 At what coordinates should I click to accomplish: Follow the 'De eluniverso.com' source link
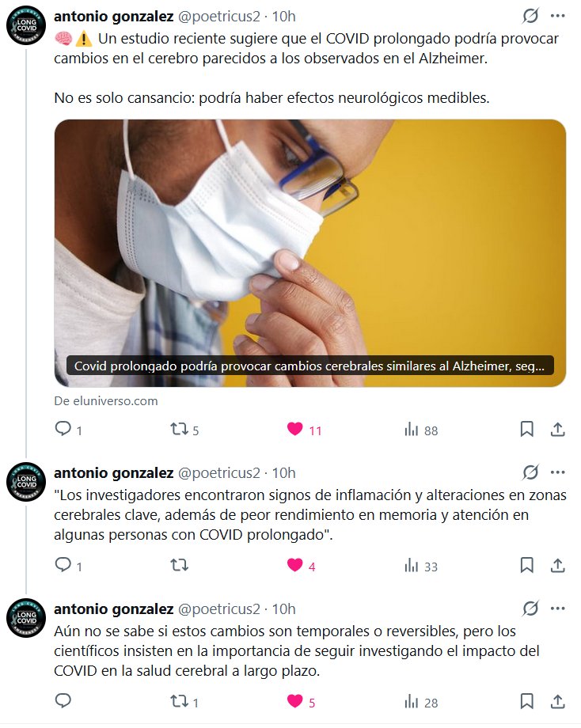point(106,400)
